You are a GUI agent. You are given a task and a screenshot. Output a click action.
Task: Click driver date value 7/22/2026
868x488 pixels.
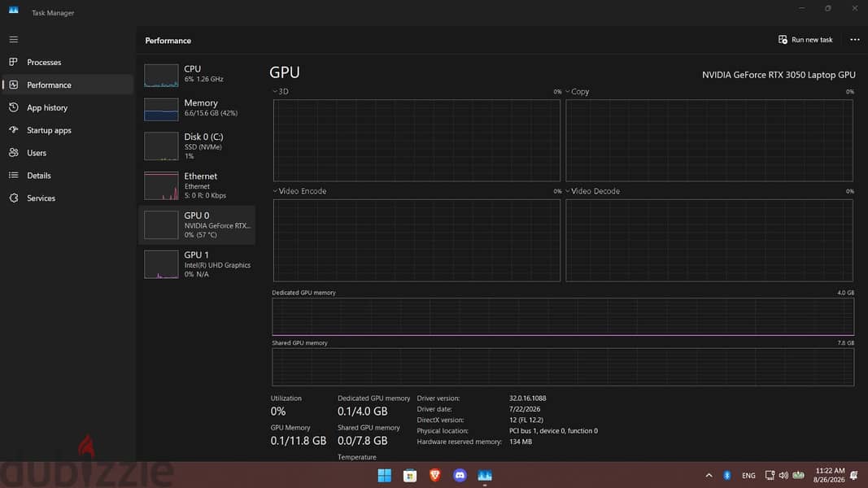point(525,409)
